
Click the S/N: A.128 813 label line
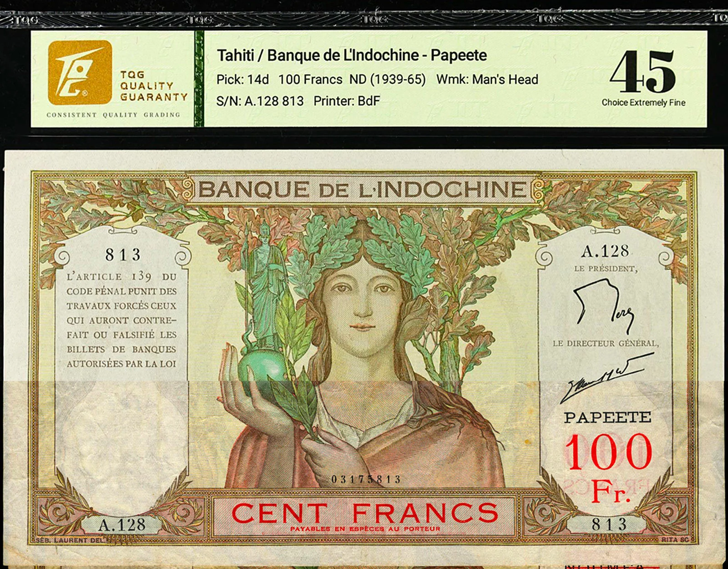click(260, 101)
